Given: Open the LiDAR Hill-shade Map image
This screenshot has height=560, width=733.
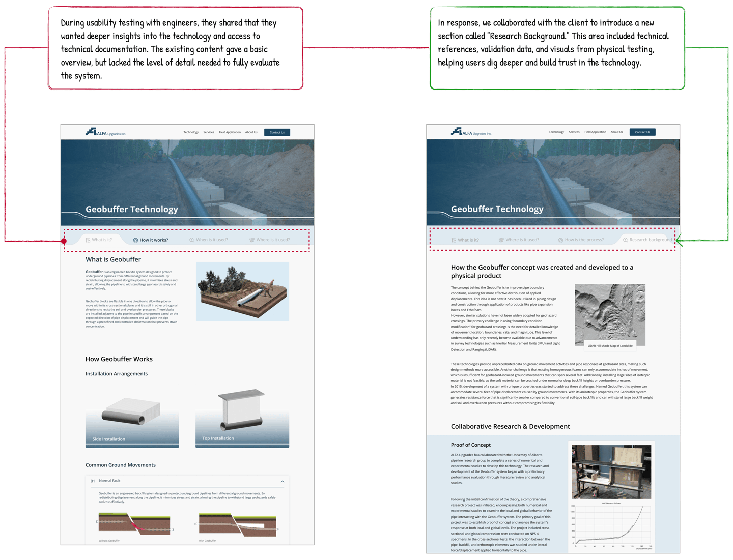Looking at the screenshot, I should (610, 315).
